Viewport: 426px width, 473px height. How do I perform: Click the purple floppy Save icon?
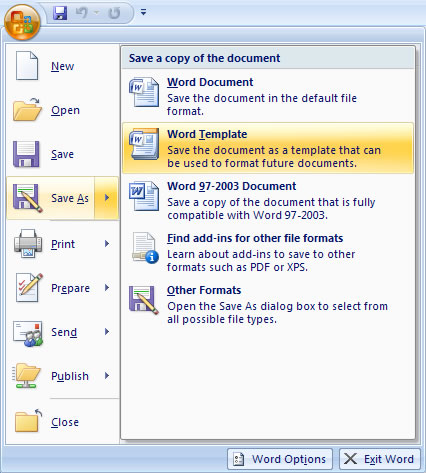point(26,154)
